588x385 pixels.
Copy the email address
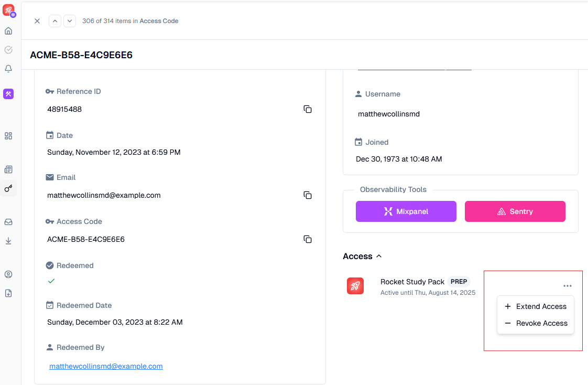click(308, 195)
